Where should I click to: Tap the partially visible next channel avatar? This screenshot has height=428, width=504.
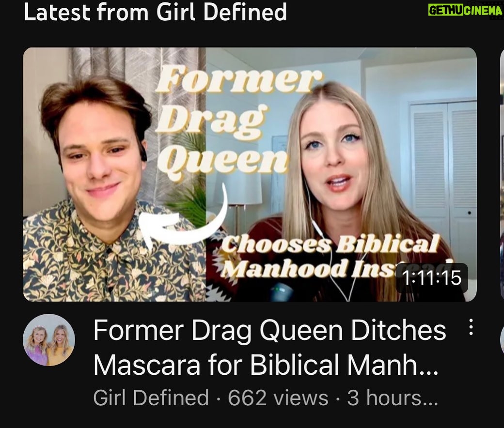click(502, 340)
